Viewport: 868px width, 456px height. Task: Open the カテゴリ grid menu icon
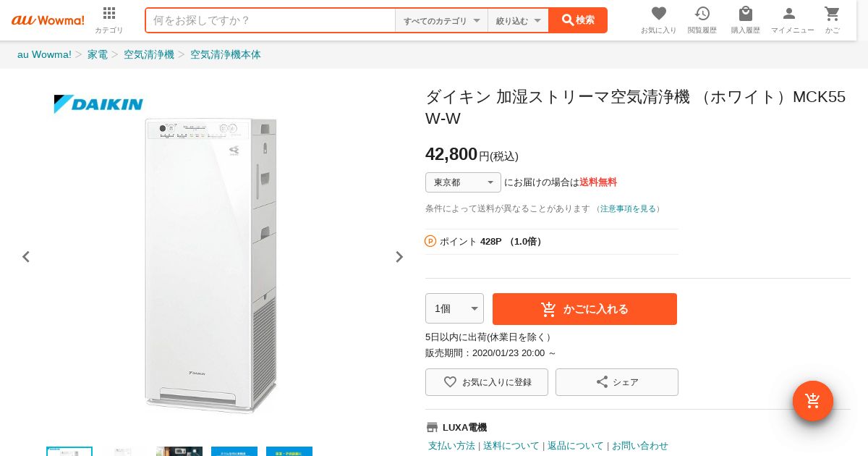coord(109,14)
